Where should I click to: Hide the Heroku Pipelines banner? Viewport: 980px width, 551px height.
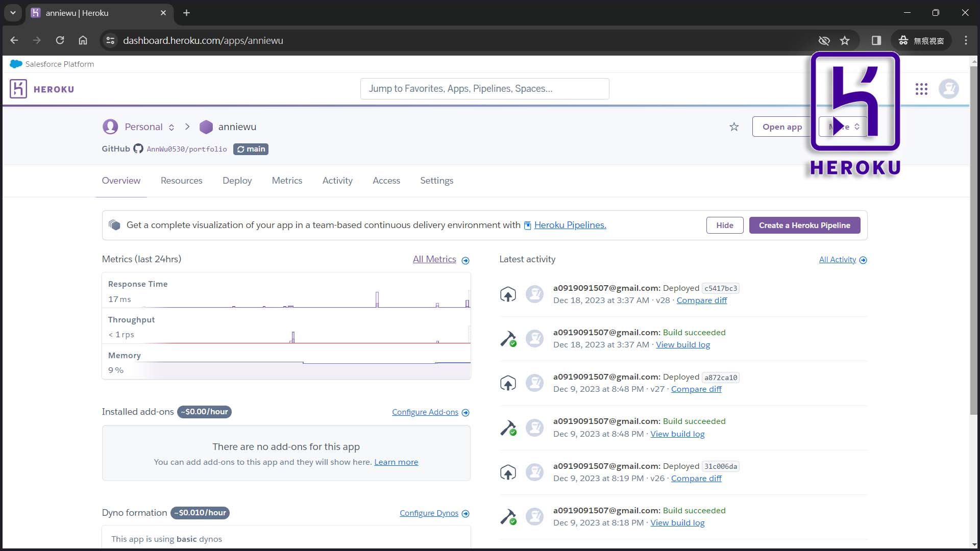(x=724, y=225)
